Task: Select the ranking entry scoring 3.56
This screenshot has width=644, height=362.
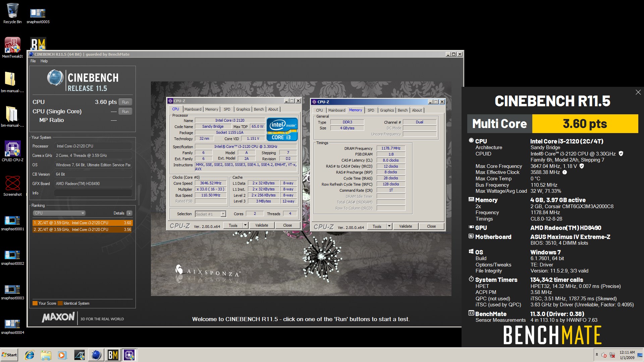Action: 83,230
